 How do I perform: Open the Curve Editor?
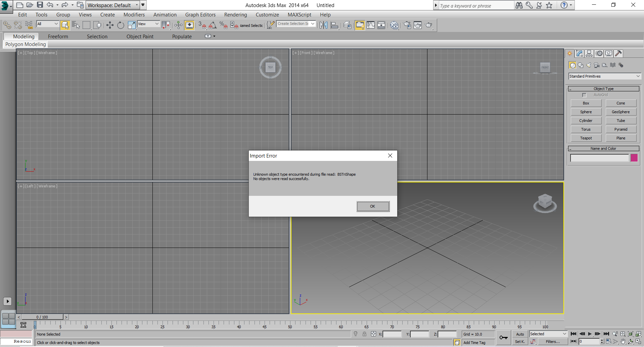coord(371,25)
